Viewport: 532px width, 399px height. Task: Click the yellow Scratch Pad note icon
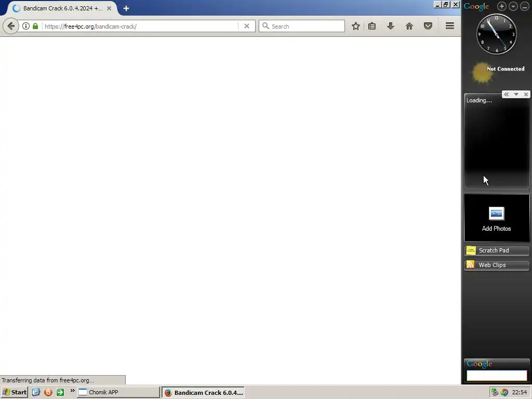click(471, 250)
